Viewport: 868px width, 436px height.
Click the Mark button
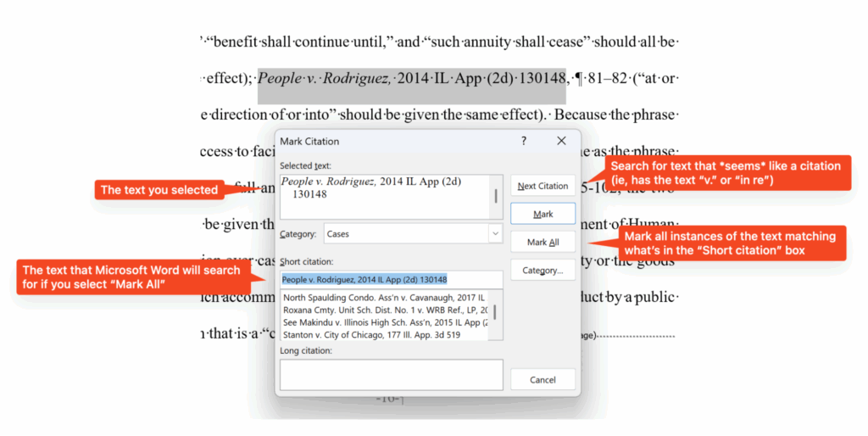pyautogui.click(x=542, y=214)
